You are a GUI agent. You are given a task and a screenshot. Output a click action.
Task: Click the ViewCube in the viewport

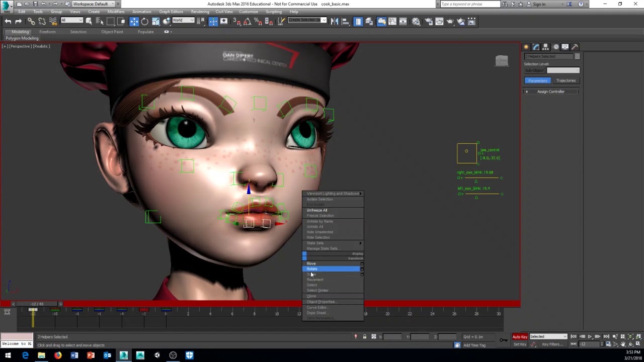[502, 61]
